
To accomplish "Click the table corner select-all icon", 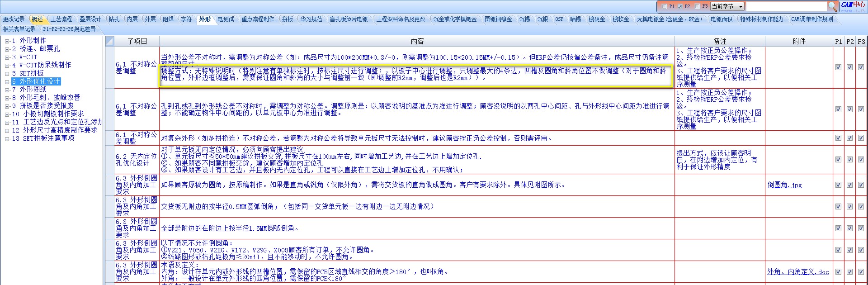I will pyautogui.click(x=109, y=41).
